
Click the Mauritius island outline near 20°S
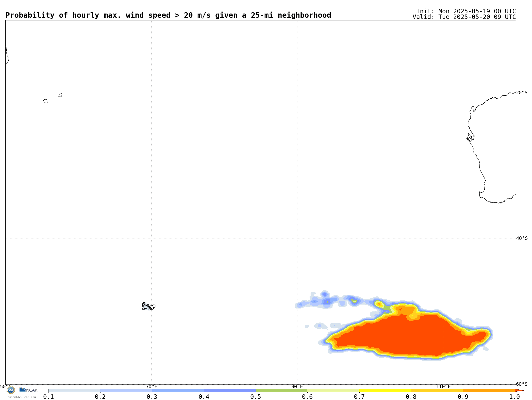(60, 95)
